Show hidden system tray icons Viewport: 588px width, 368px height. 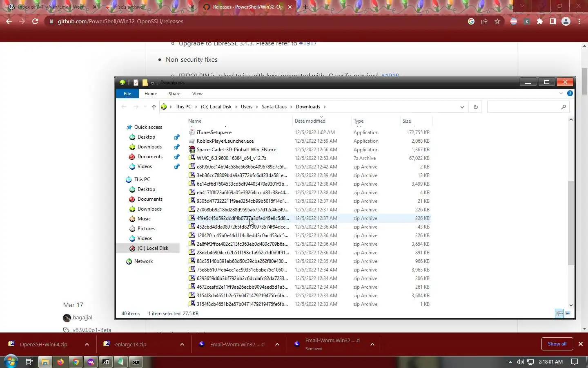(x=510, y=362)
